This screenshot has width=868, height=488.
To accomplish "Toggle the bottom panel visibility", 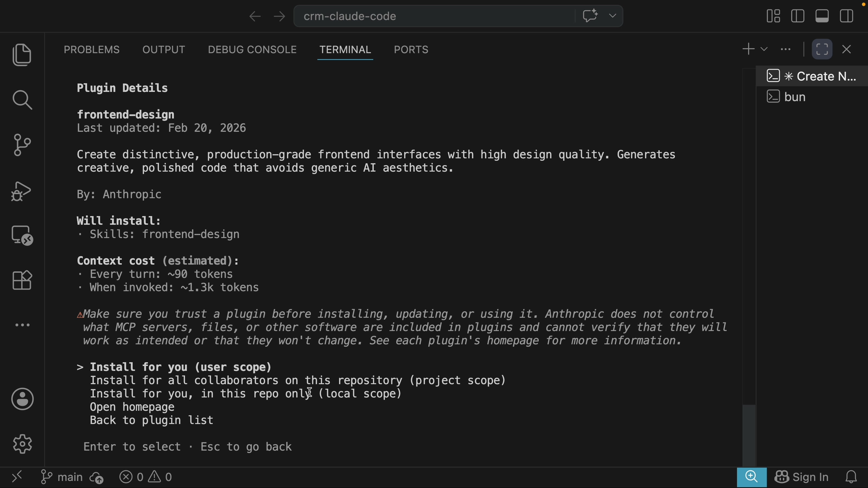I will point(822,16).
